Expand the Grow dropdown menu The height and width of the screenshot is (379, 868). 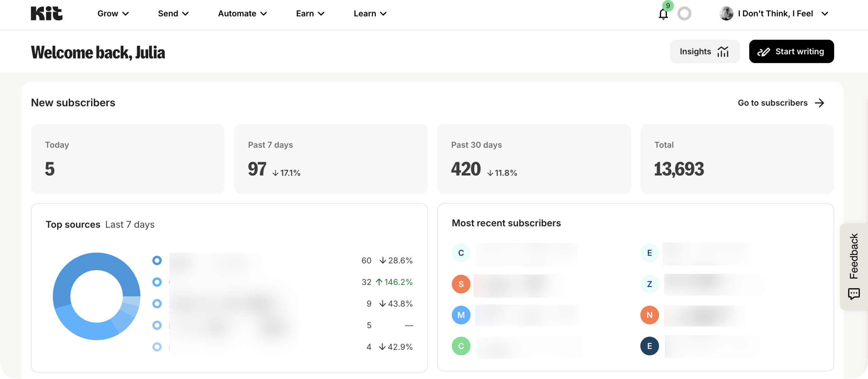click(x=113, y=14)
